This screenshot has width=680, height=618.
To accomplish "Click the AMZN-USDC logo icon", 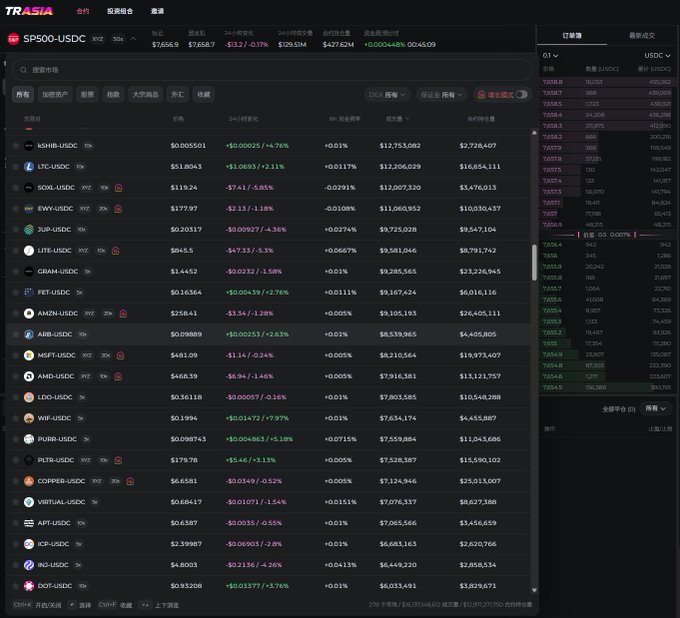I will tap(29, 313).
